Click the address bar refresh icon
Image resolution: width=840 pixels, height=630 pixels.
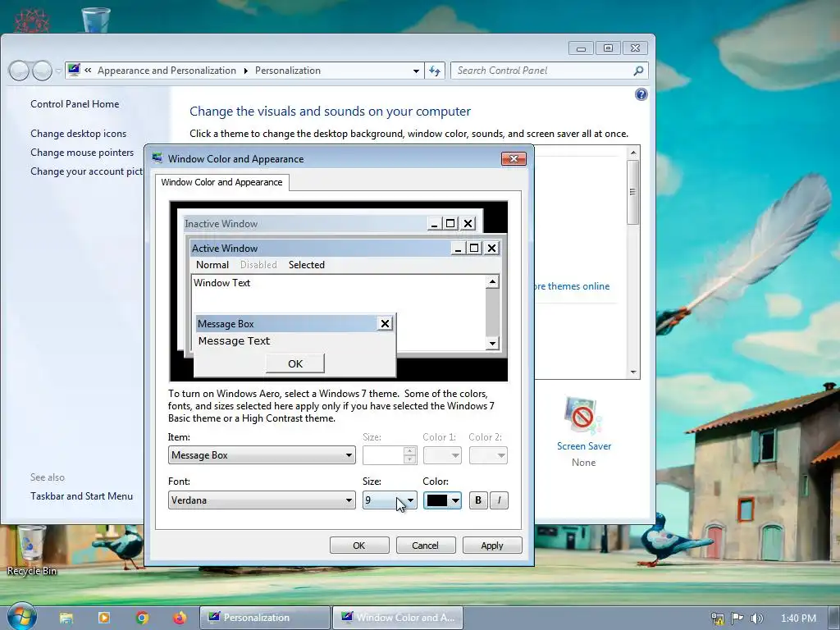click(435, 71)
